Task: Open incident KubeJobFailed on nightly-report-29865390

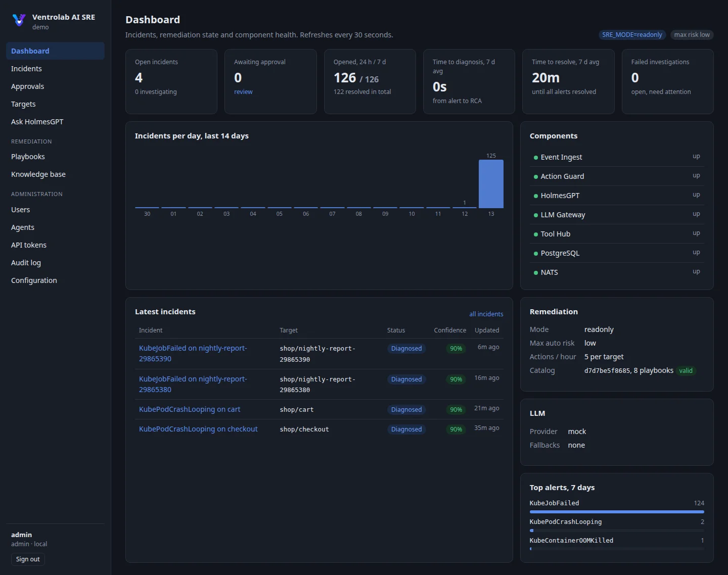Action: 193,354
